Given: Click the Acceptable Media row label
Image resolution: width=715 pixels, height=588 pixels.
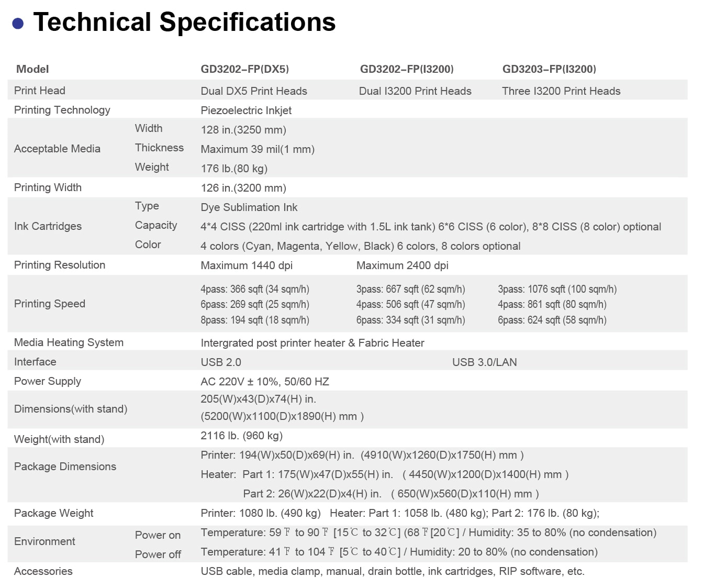Looking at the screenshot, I should point(57,149).
